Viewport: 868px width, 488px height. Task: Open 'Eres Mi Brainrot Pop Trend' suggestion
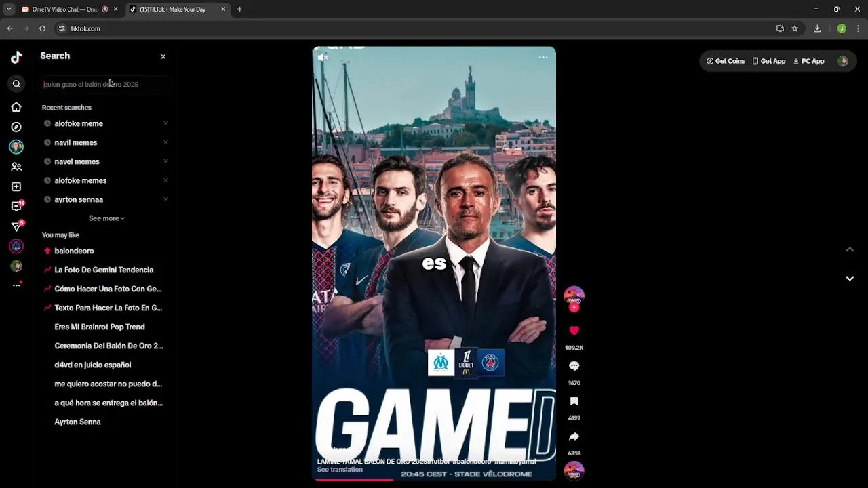tap(99, 327)
